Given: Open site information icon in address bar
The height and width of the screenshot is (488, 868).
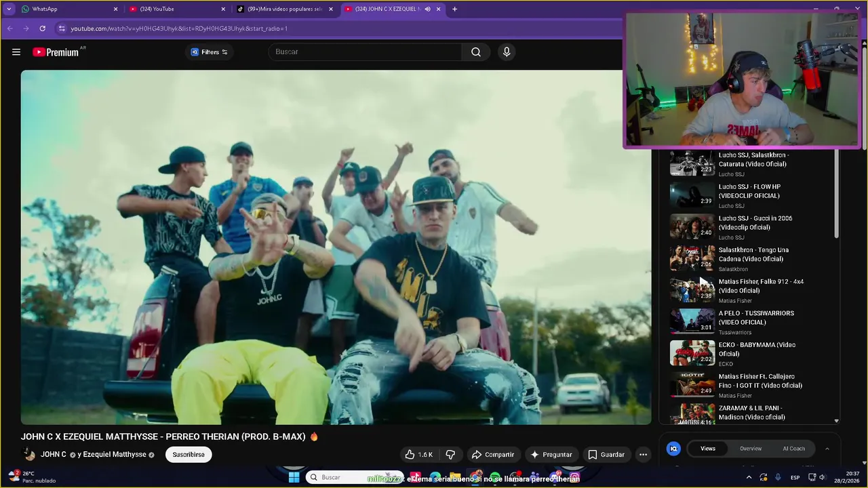Looking at the screenshot, I should [62, 28].
